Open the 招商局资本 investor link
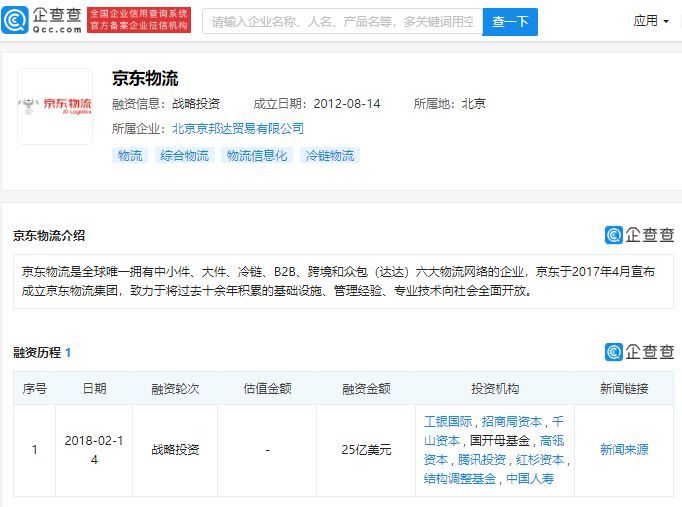This screenshot has width=682, height=507. coord(512,421)
